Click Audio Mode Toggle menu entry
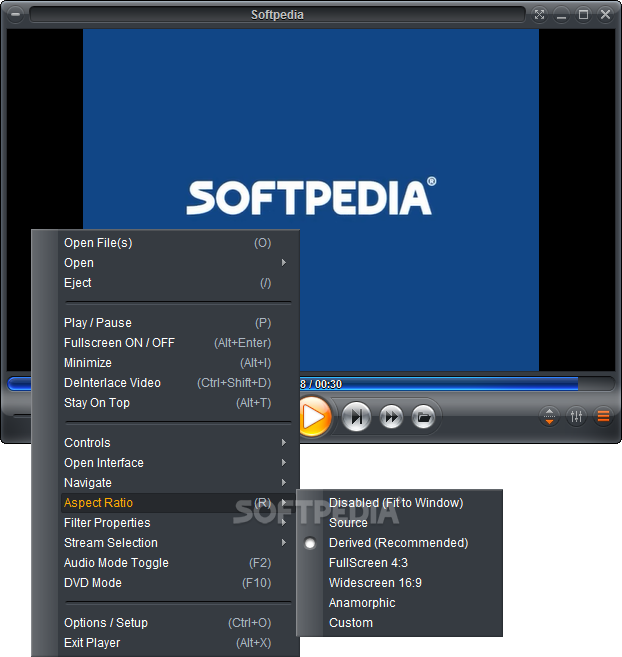 tap(178, 563)
